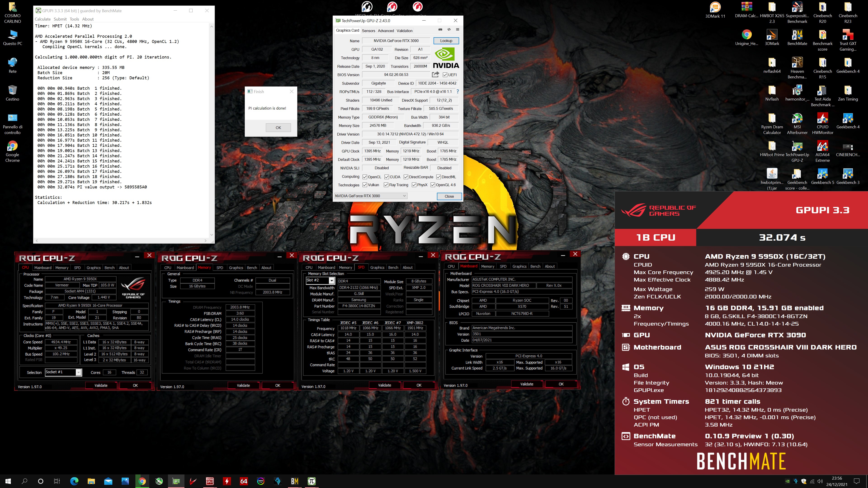Toggle the DirectML checkbox

click(438, 177)
